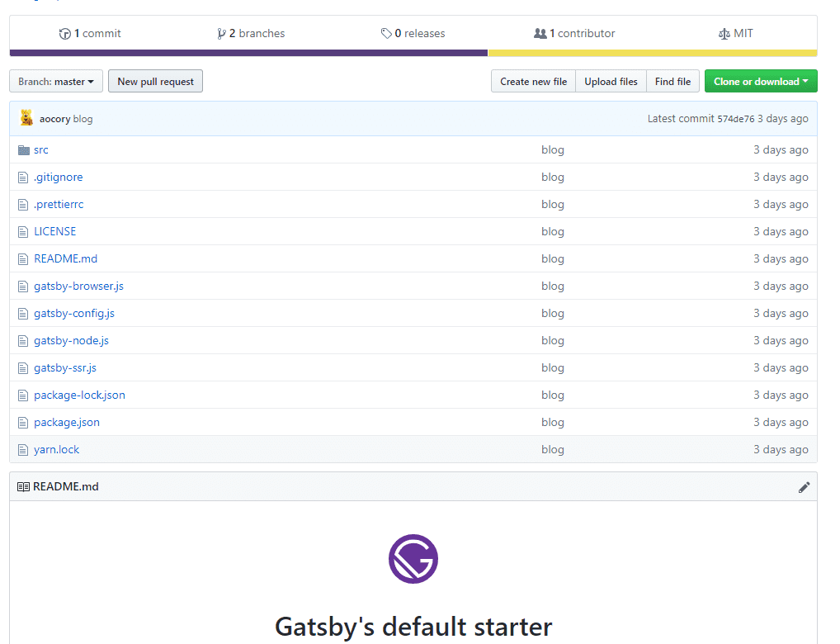Open the LICENSE file
This screenshot has width=840, height=644.
pyautogui.click(x=55, y=232)
